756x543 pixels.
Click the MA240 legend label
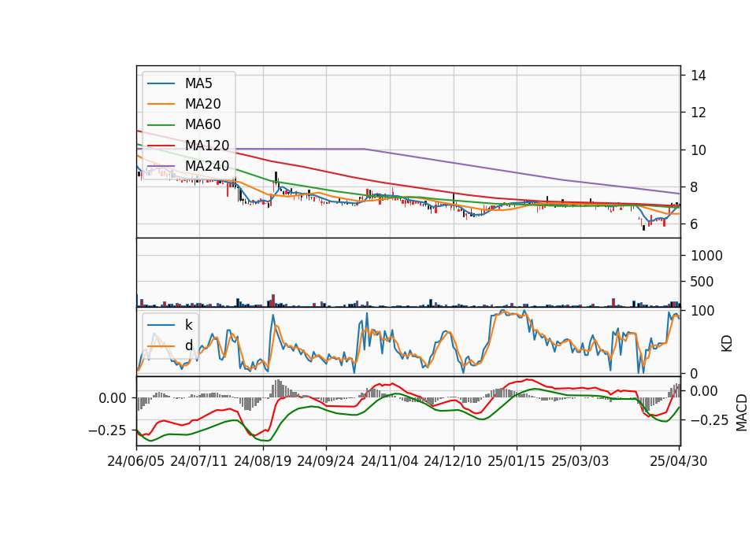coord(207,166)
